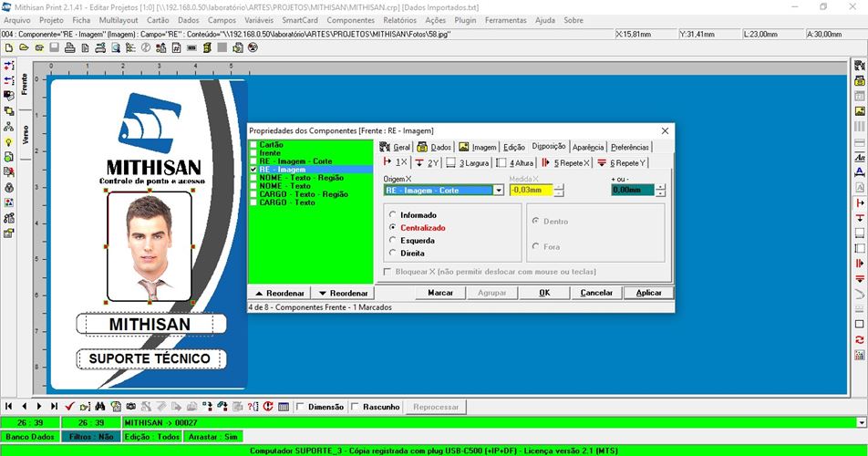Click the '+ ou -' 0,00mm input field
The width and height of the screenshot is (868, 456).
[633, 190]
